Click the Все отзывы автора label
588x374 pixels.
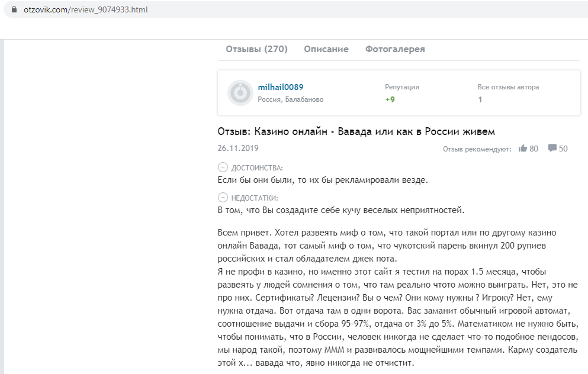point(508,87)
